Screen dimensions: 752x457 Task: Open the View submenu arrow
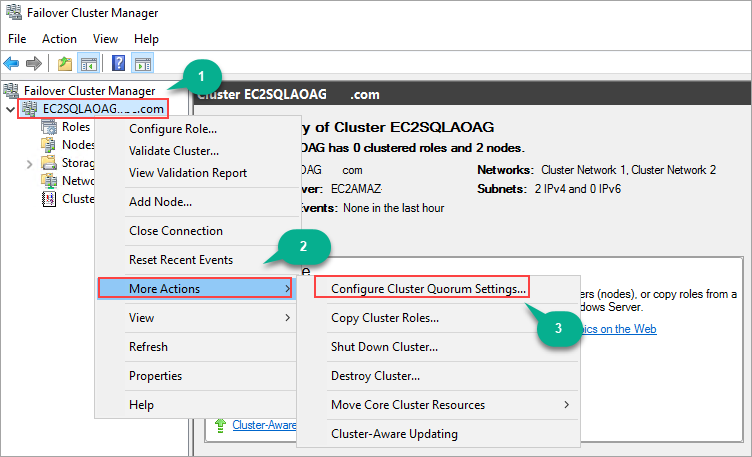click(287, 317)
